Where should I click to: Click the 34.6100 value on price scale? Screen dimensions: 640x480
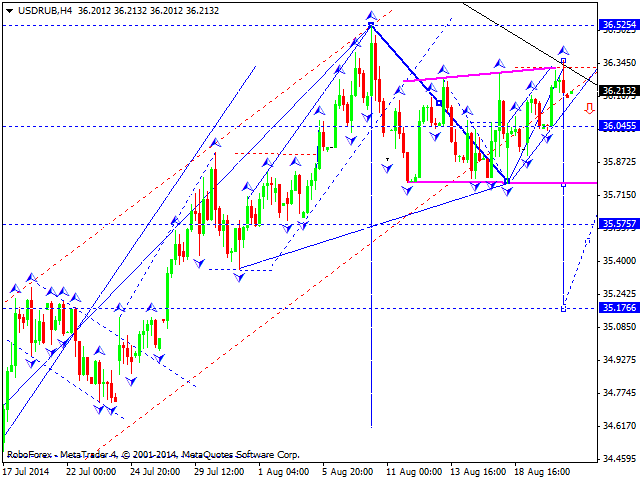[618, 426]
